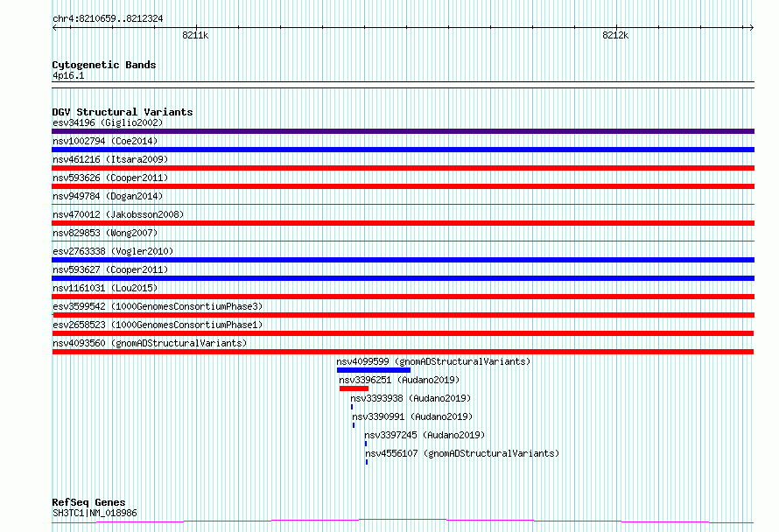
Task: Select the red esv3599542 variant bar
Action: [403, 315]
